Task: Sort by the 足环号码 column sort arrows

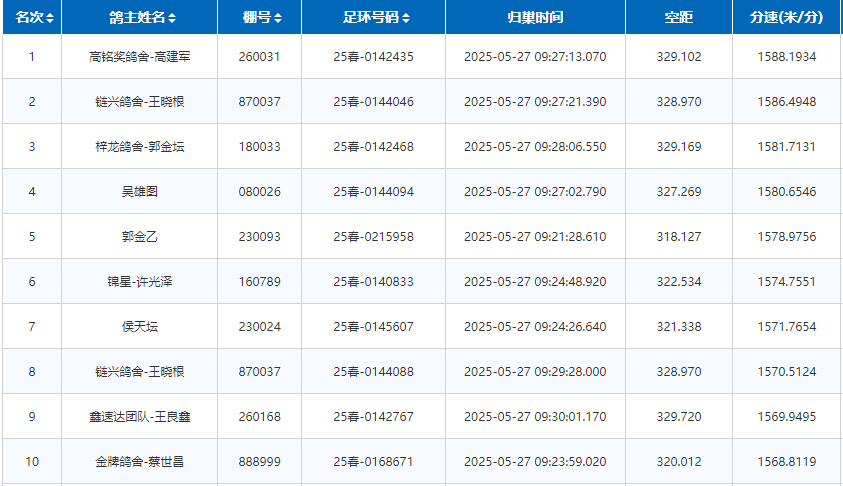Action: [406, 18]
